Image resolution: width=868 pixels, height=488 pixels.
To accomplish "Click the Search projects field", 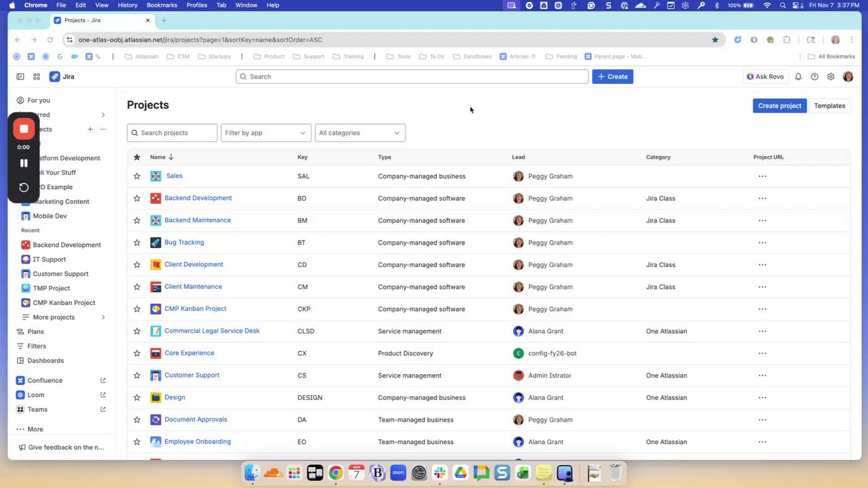I will pos(172,133).
